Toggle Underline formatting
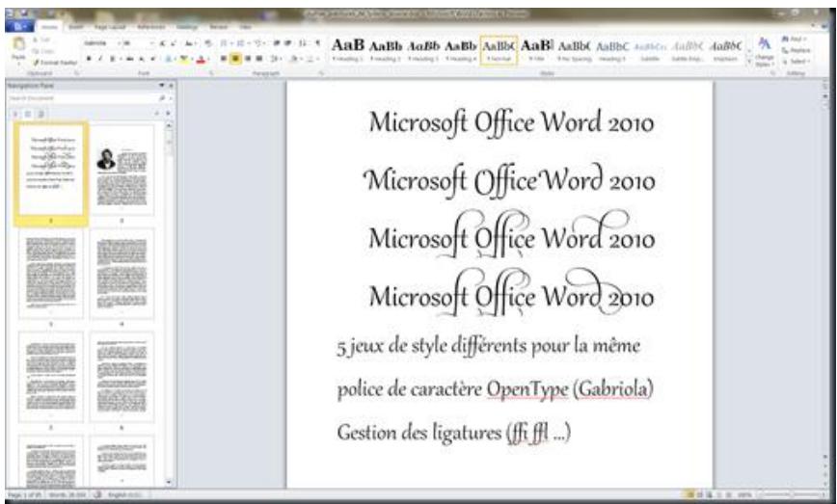This screenshot has height=504, width=837. tap(113, 59)
